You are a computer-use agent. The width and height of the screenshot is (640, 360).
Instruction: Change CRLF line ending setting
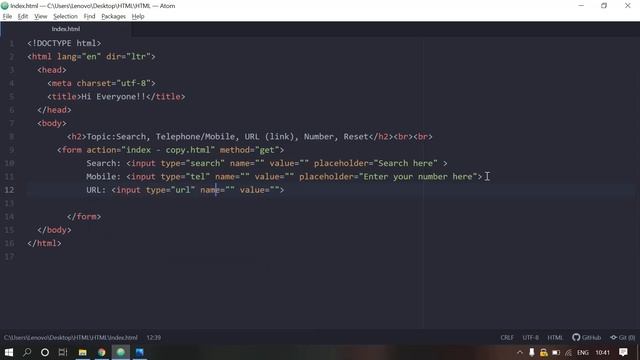[507, 338]
